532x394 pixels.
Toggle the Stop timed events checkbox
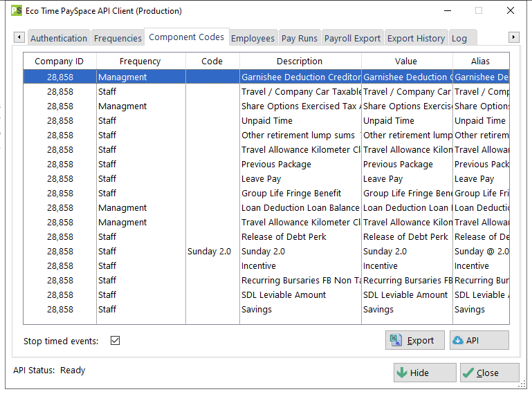pyautogui.click(x=115, y=340)
